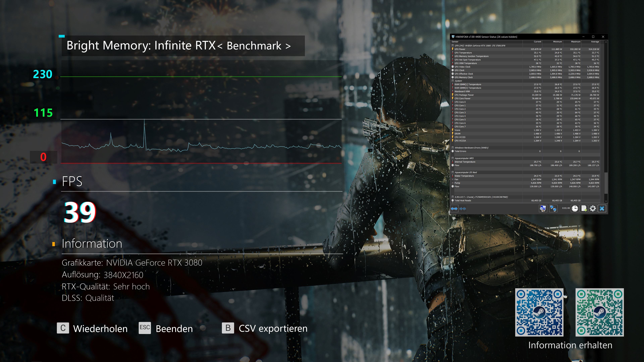Viewport: 644px width, 362px height.
Task: Select the Internal Temperature row label
Action: point(465,162)
